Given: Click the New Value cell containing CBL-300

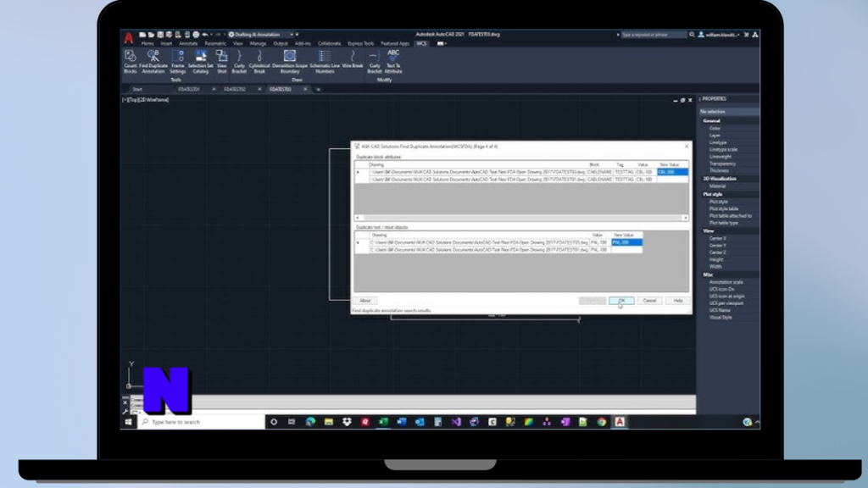Looking at the screenshot, I should (672, 172).
